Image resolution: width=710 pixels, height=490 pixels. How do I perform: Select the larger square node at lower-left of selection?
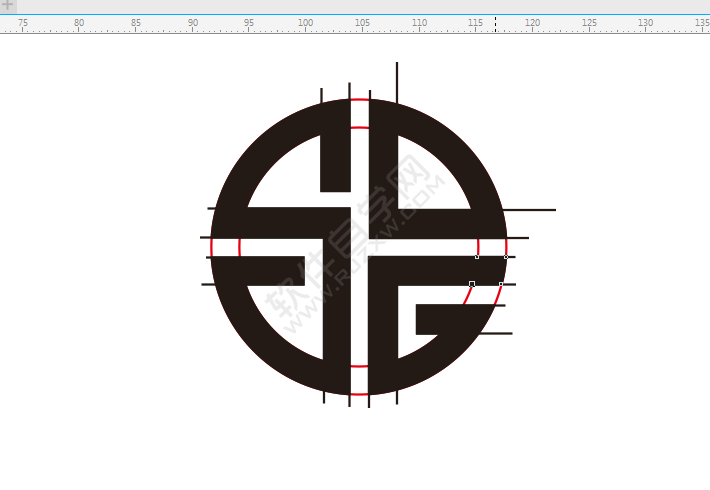472,284
